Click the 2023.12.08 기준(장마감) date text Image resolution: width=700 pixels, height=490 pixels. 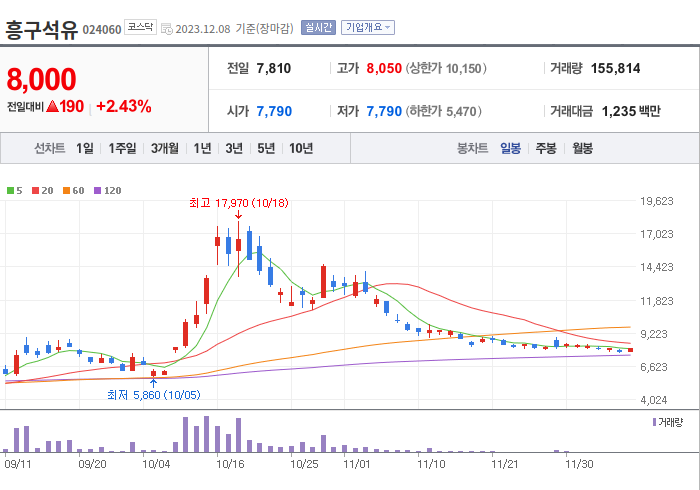(234, 29)
